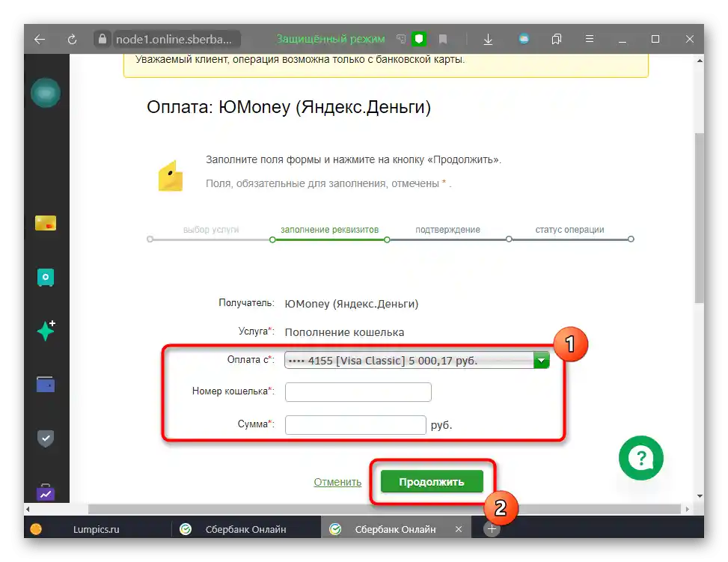728x562 pixels.
Task: Click the vertical scrollbar thumb
Action: (700, 219)
